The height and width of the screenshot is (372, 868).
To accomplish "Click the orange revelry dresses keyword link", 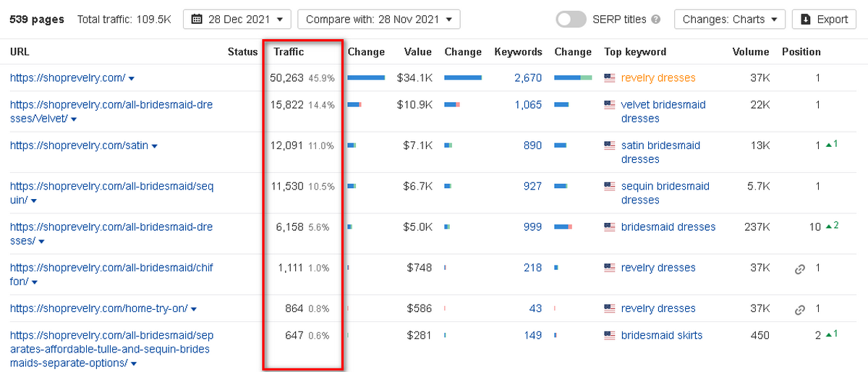I will 658,77.
